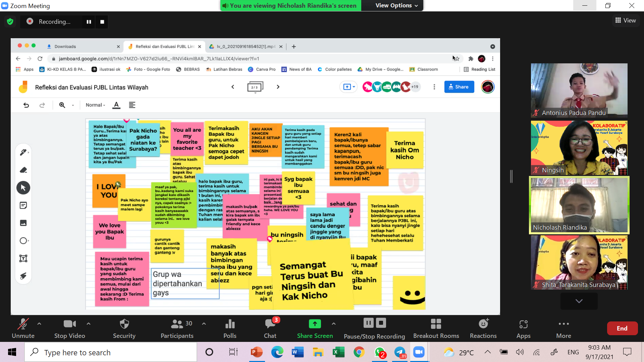
Task: Open Zoom Apps
Action: 523,328
